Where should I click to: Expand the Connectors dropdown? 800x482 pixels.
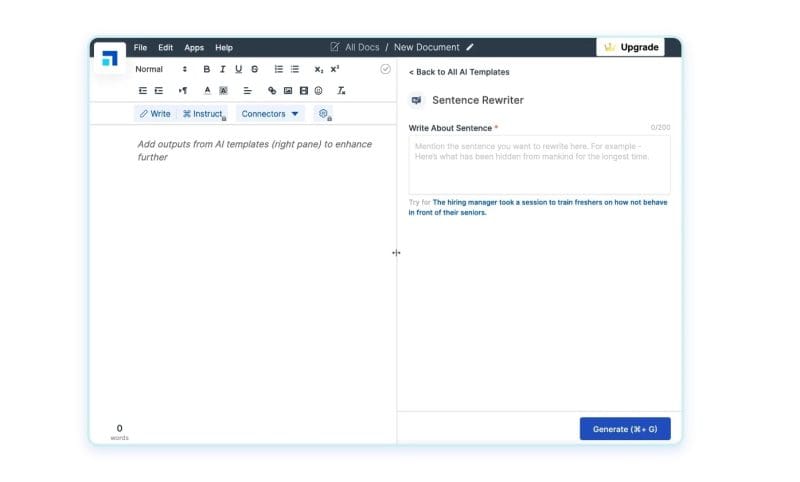click(270, 114)
